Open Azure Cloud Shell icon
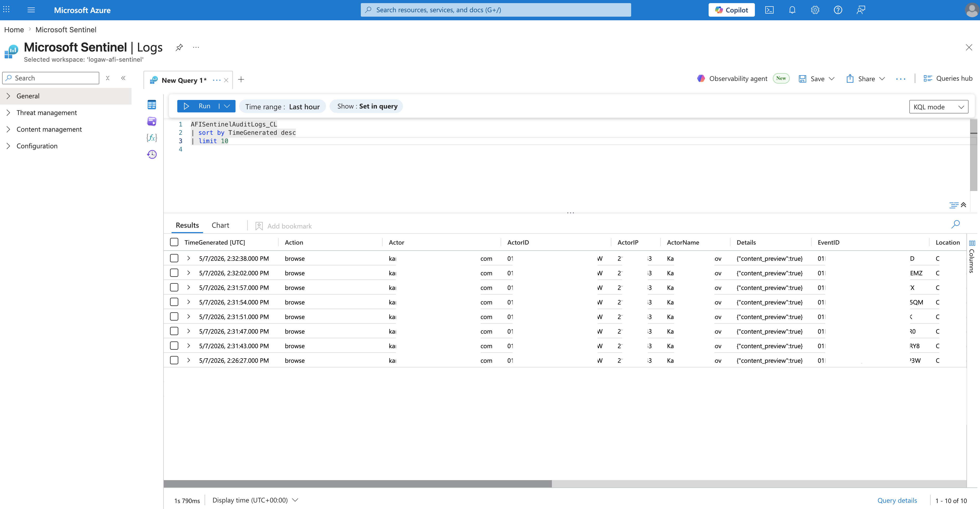Image resolution: width=980 pixels, height=509 pixels. pyautogui.click(x=769, y=10)
